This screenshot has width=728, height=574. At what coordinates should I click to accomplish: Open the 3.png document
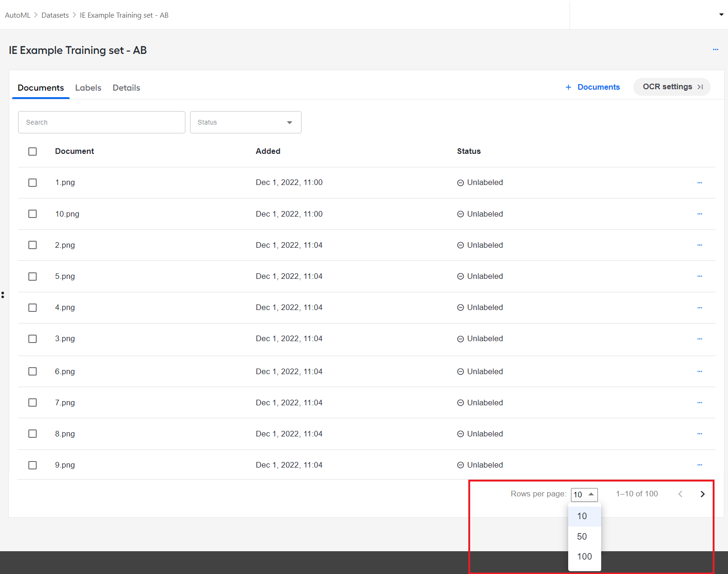coord(65,338)
